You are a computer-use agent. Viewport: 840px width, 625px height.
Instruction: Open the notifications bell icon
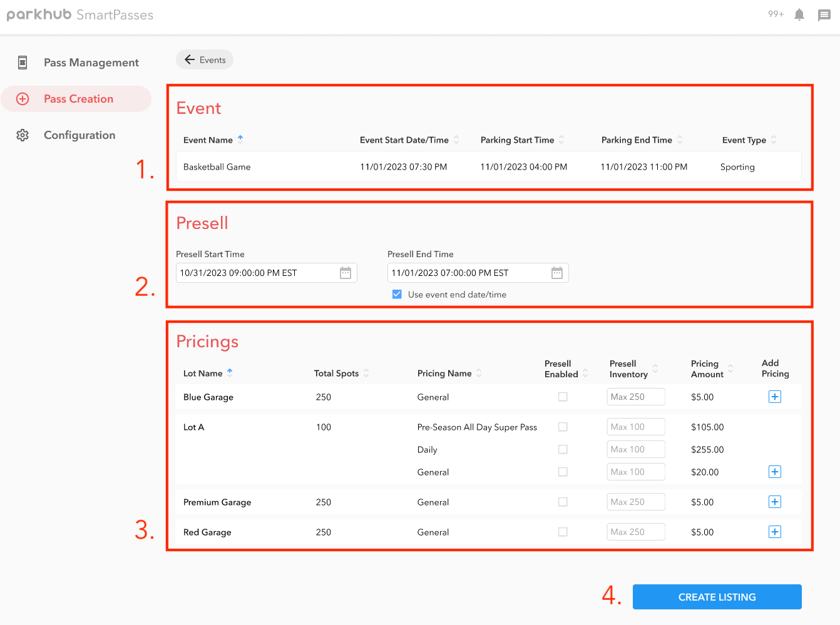[x=799, y=15]
